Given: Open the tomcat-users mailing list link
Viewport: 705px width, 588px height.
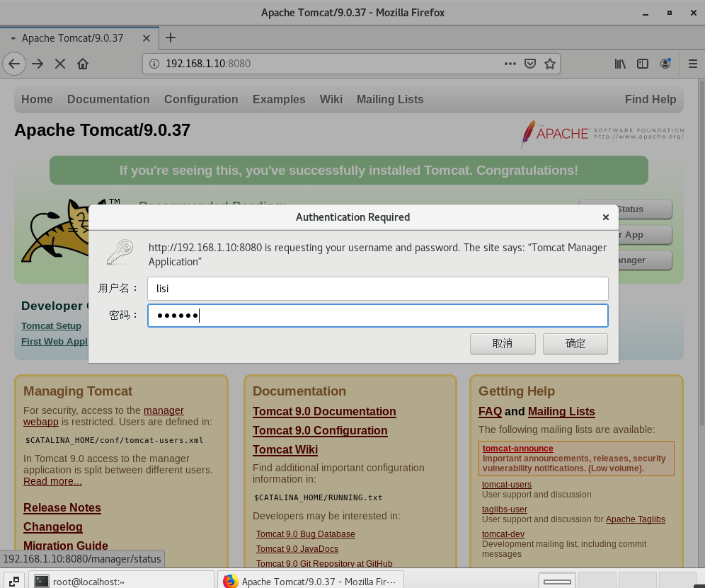Looking at the screenshot, I should coord(506,485).
